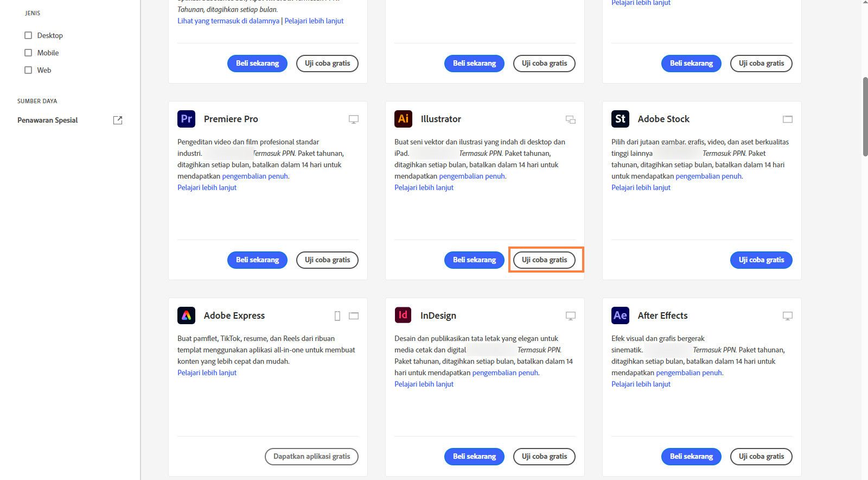
Task: Check the Desktop filter checkbox
Action: coord(28,35)
